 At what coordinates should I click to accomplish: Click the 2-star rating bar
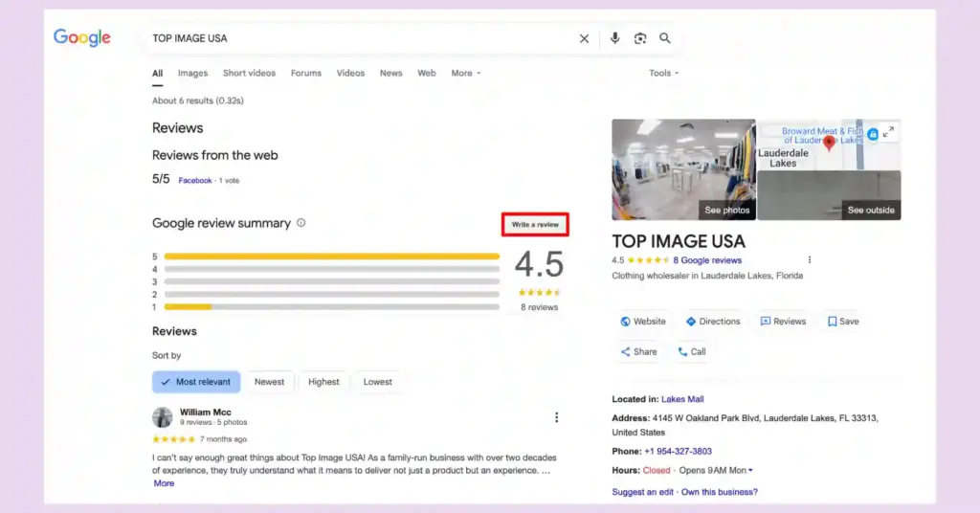point(332,294)
